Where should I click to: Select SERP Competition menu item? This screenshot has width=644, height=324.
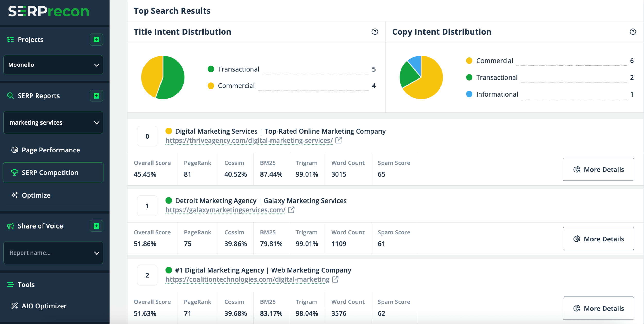[x=53, y=173]
